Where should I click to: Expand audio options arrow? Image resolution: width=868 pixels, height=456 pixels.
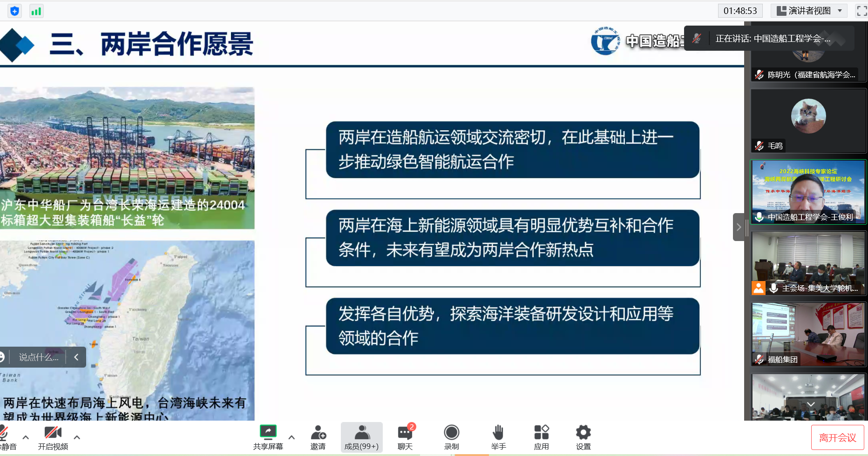pos(26,437)
